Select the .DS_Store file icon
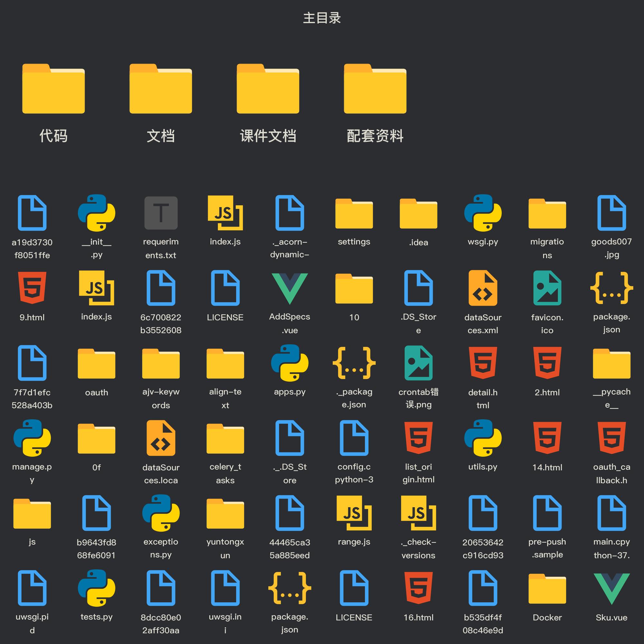Image resolution: width=644 pixels, height=644 pixels. (419, 288)
